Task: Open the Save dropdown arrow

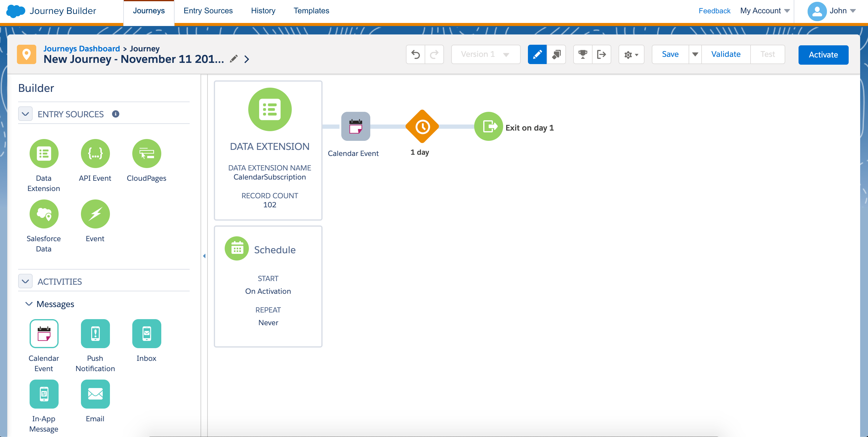Action: point(695,54)
